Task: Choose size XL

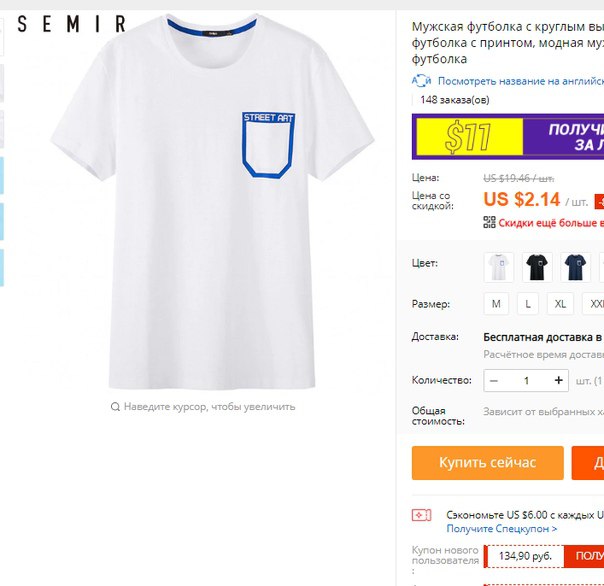Action: coord(560,304)
